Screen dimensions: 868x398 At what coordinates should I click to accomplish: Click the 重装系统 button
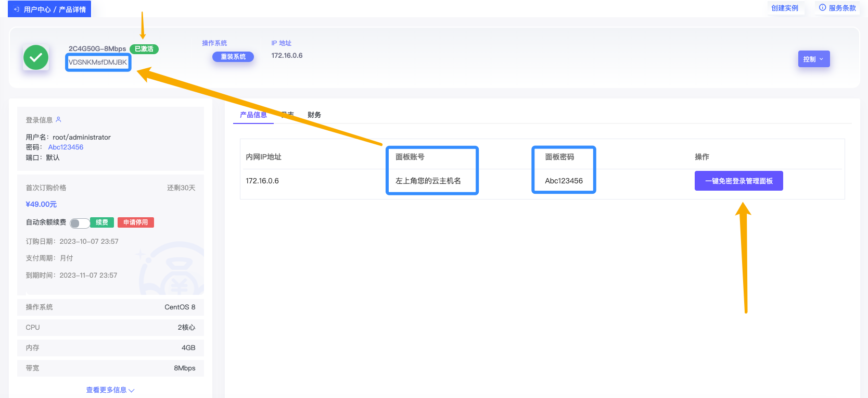coord(233,57)
